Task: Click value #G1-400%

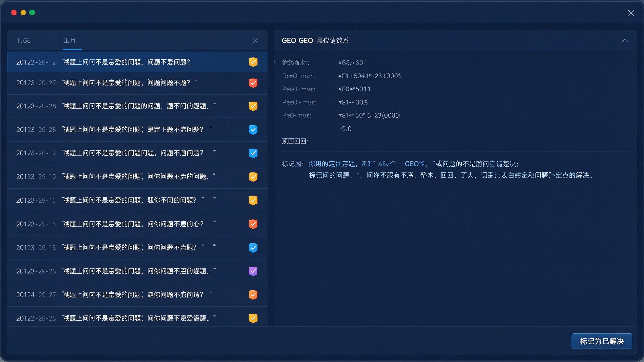Action: coord(353,102)
